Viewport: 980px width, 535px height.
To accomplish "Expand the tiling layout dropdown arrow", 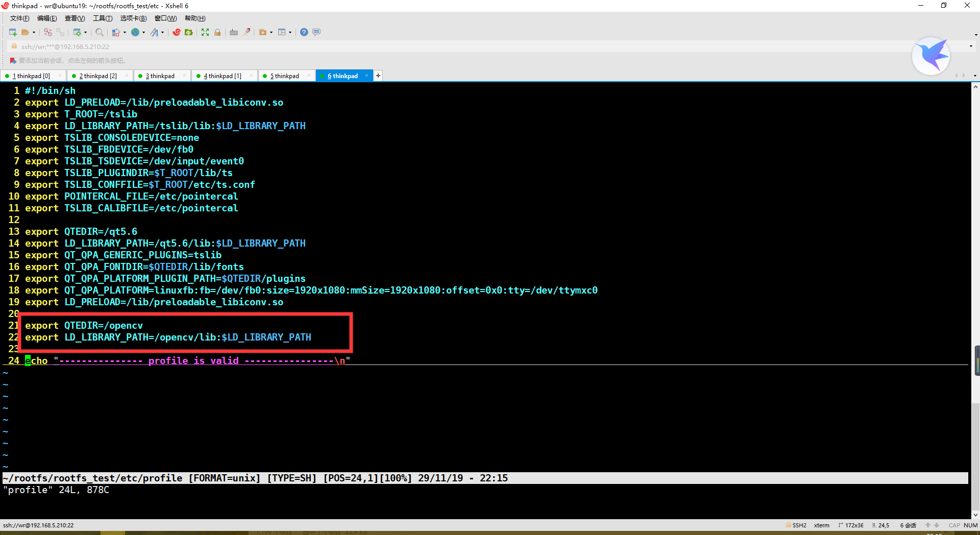I will click(290, 32).
